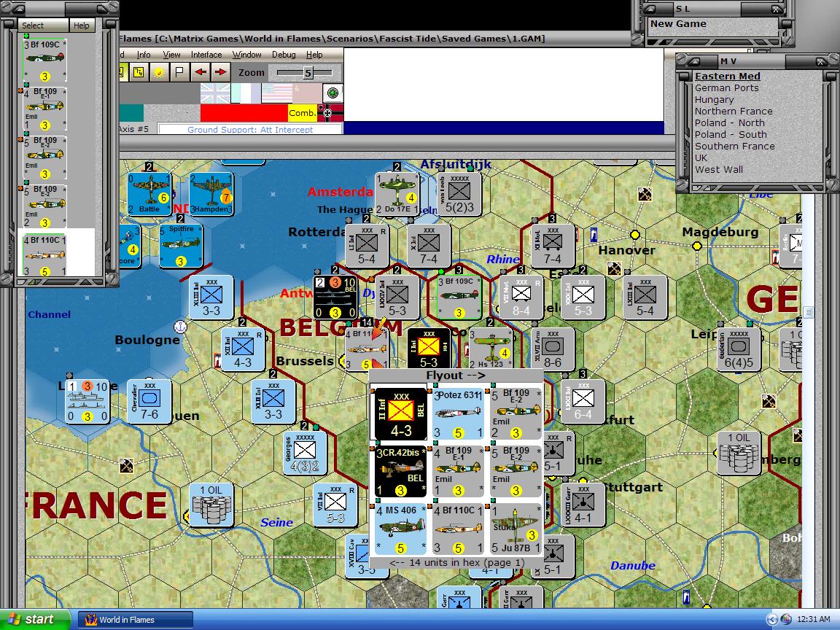The image size is (840, 630).
Task: Pick Bf 109 E-1 in the Flyout
Action: point(458,472)
